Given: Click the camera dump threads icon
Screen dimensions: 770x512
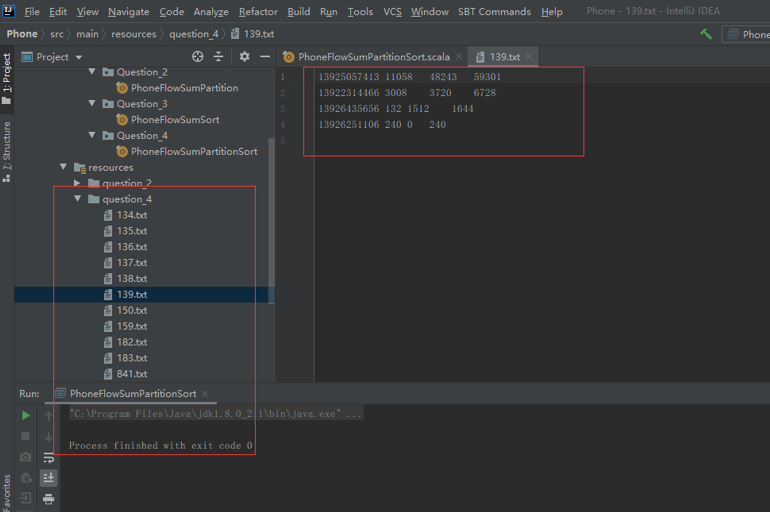Looking at the screenshot, I should tap(26, 457).
